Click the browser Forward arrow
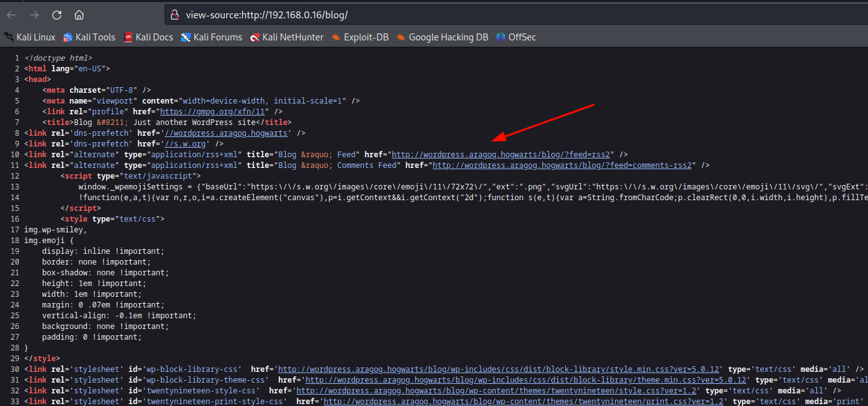Screen dimensions: 868x406 coord(34,15)
